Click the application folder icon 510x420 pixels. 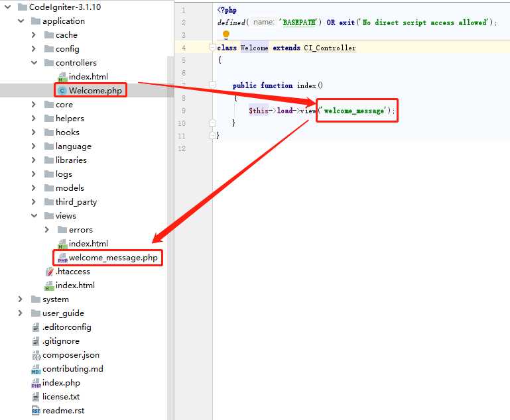point(36,21)
